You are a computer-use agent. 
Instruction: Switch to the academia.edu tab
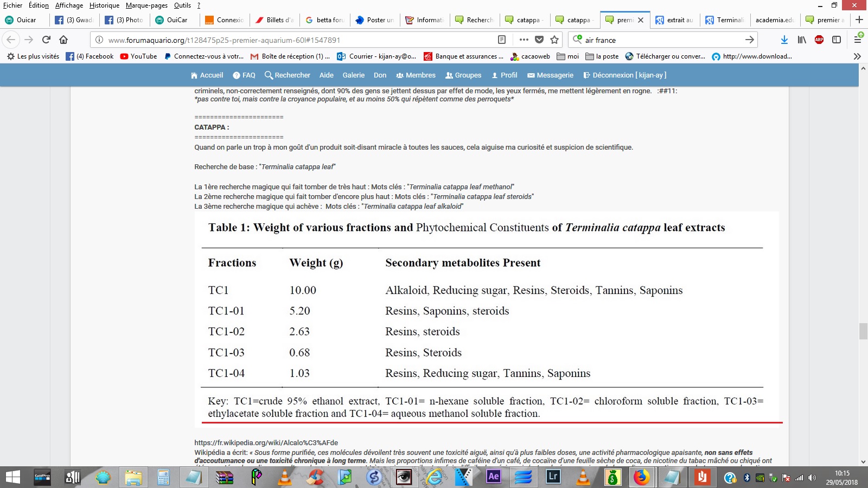click(775, 20)
